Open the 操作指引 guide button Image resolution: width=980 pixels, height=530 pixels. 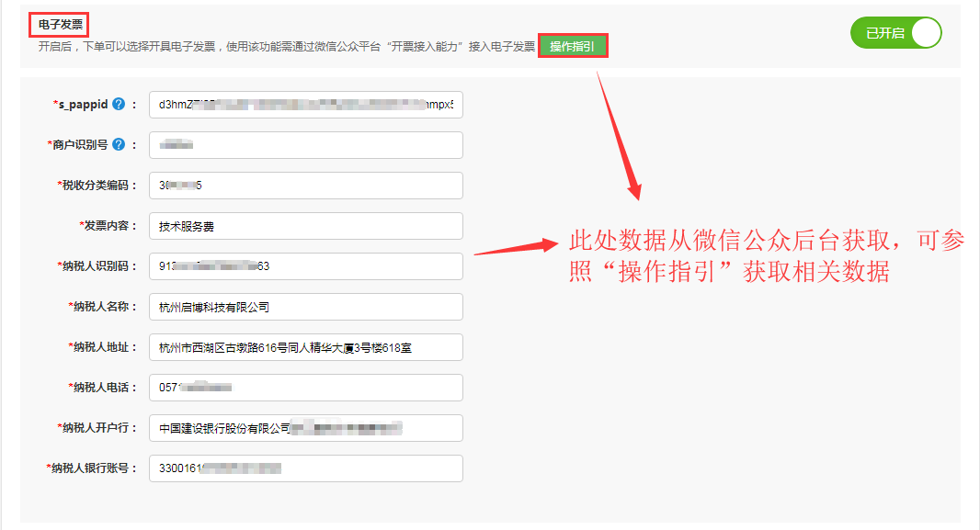tap(572, 46)
